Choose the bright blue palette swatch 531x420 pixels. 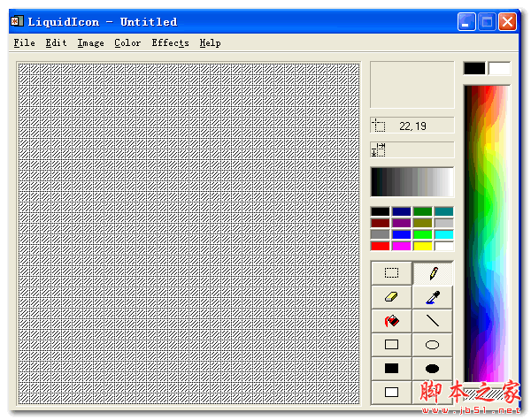click(402, 234)
